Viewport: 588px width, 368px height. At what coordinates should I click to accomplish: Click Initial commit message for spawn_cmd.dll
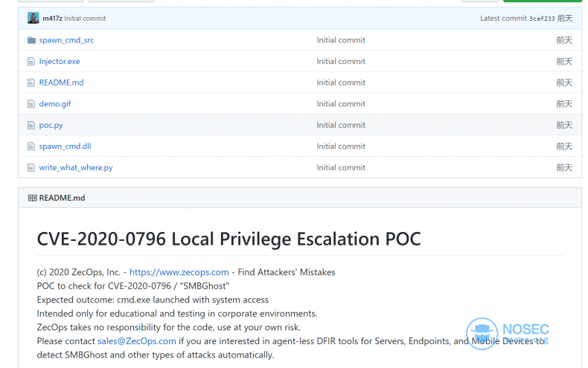(x=341, y=146)
